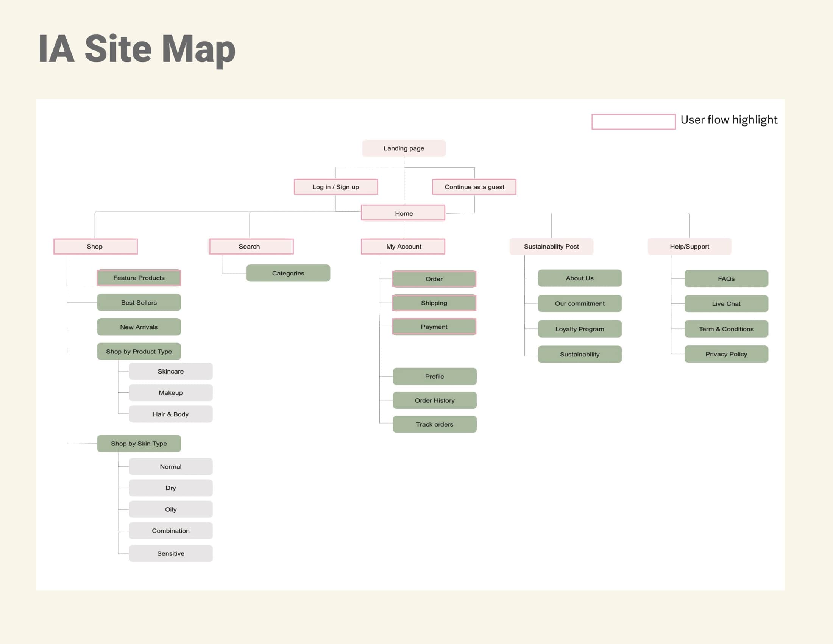Select the Home node
The height and width of the screenshot is (644, 833).
[x=403, y=213]
